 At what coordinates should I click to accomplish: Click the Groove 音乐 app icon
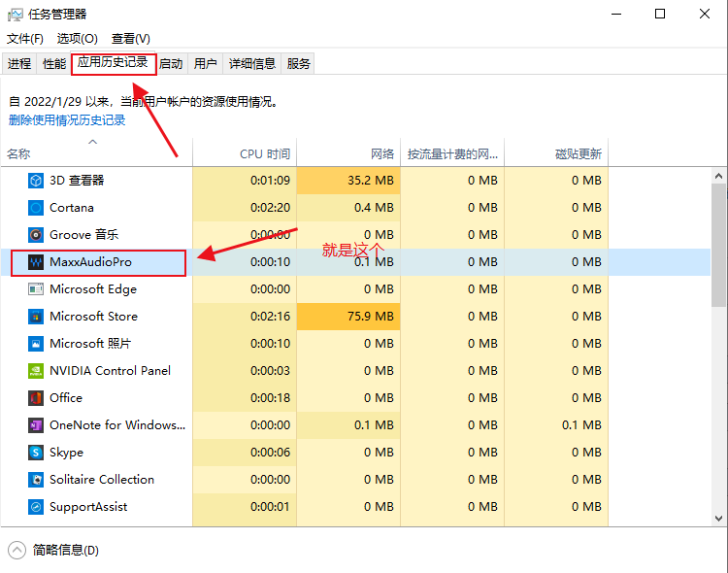pyautogui.click(x=36, y=235)
